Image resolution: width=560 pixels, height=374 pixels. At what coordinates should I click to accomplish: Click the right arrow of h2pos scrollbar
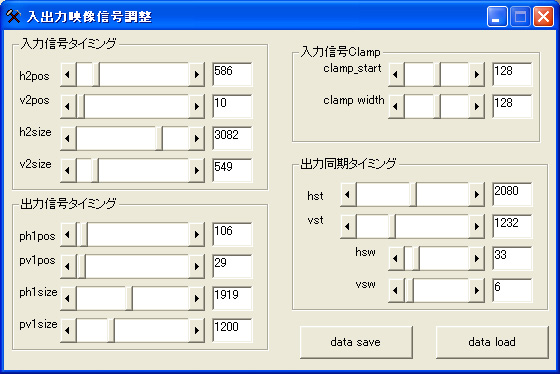[197, 74]
